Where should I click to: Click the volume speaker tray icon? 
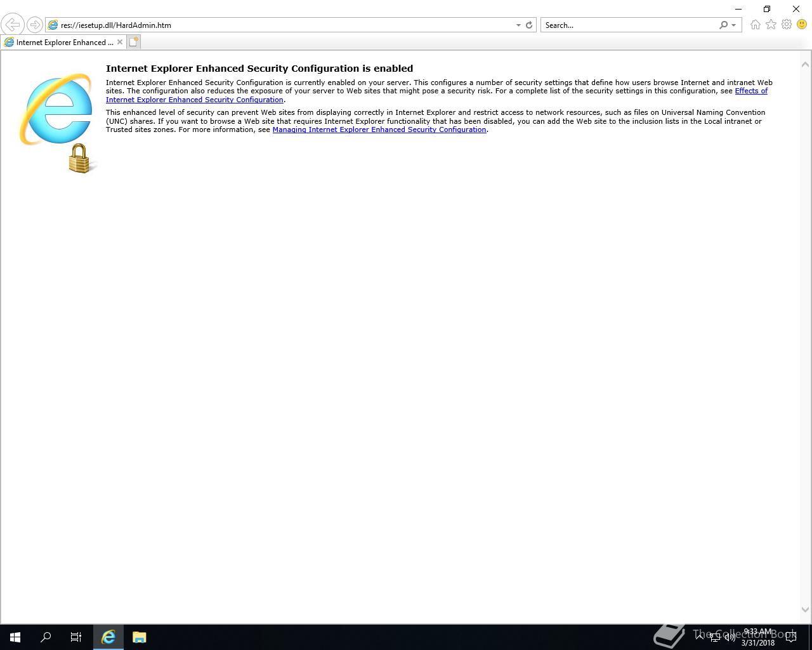click(730, 637)
